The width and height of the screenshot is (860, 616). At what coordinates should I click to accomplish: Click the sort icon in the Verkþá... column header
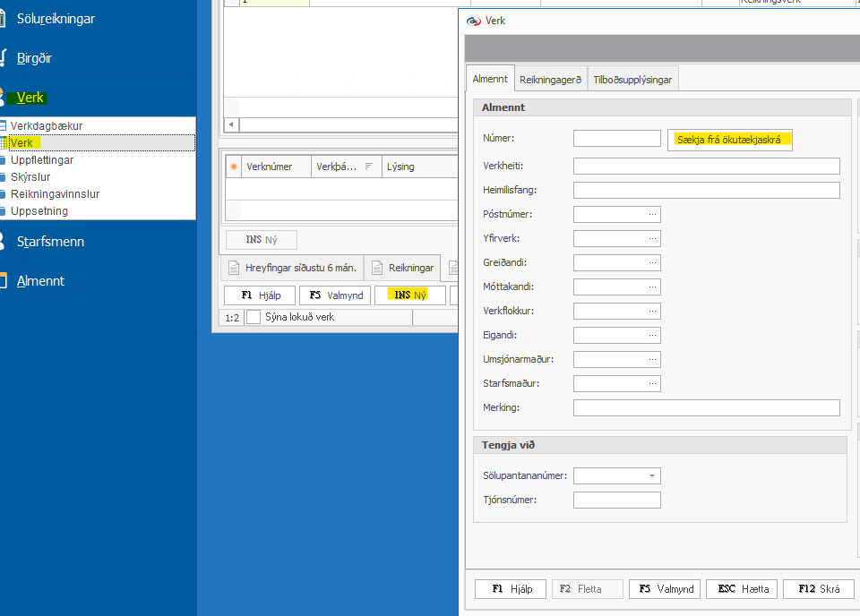(368, 167)
